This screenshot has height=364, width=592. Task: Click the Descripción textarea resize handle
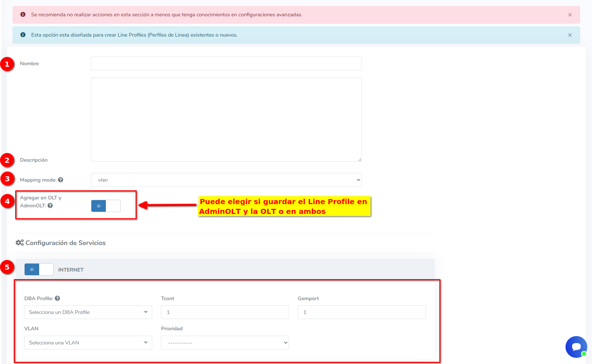[360, 160]
